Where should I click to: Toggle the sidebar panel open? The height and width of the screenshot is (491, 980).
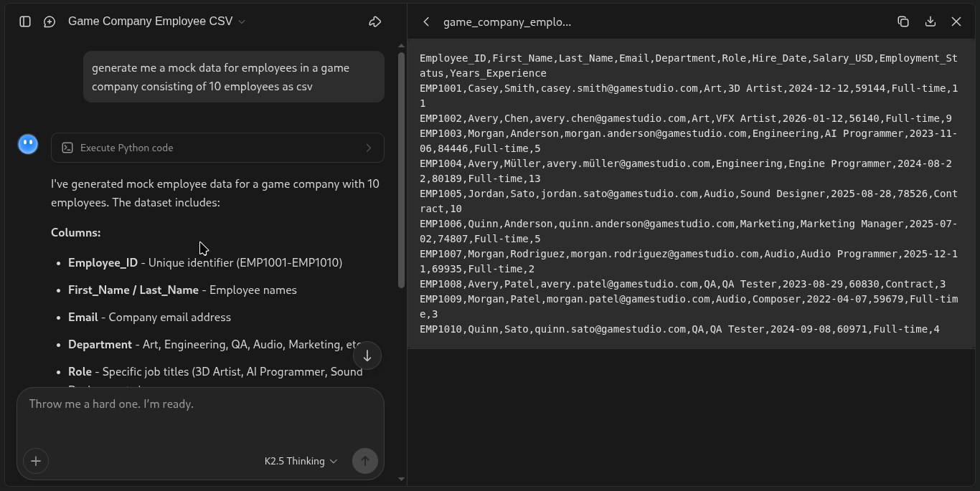pyautogui.click(x=24, y=22)
